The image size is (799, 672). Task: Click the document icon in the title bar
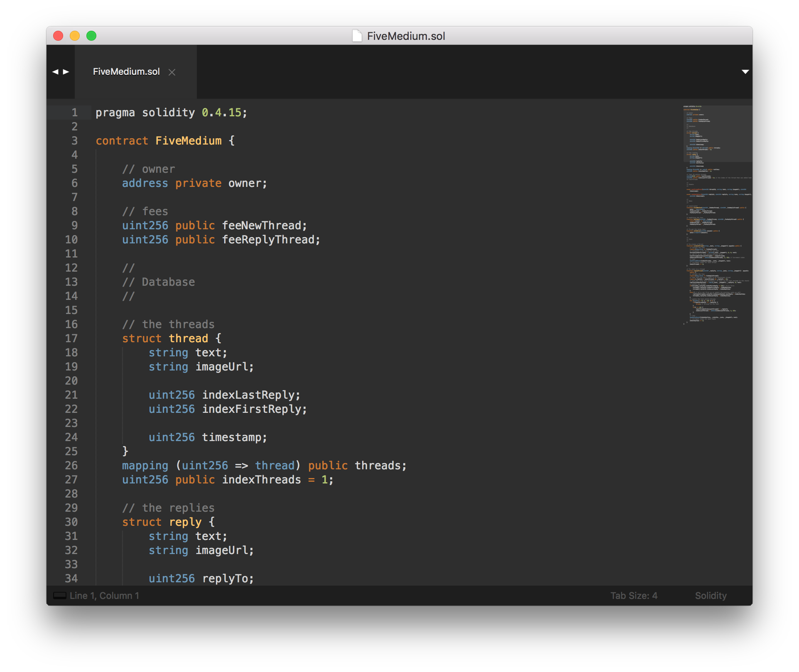356,36
